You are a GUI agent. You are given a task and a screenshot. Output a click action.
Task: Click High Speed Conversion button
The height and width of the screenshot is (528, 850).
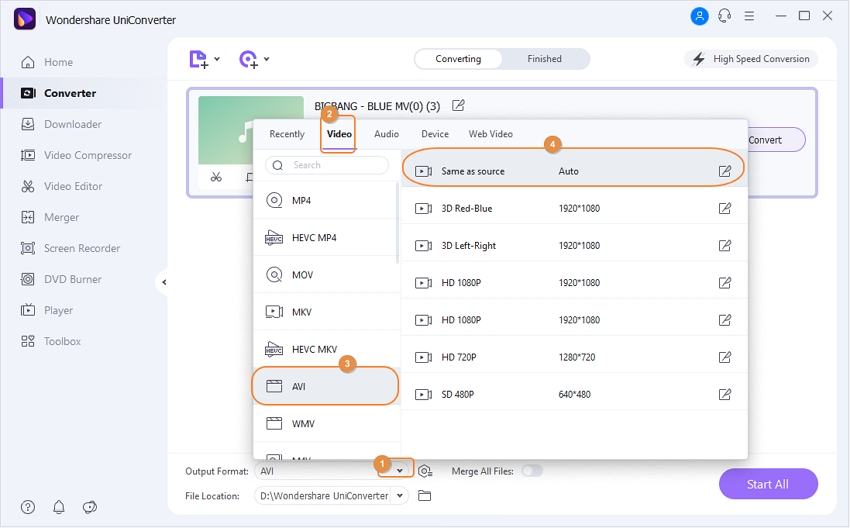[751, 59]
